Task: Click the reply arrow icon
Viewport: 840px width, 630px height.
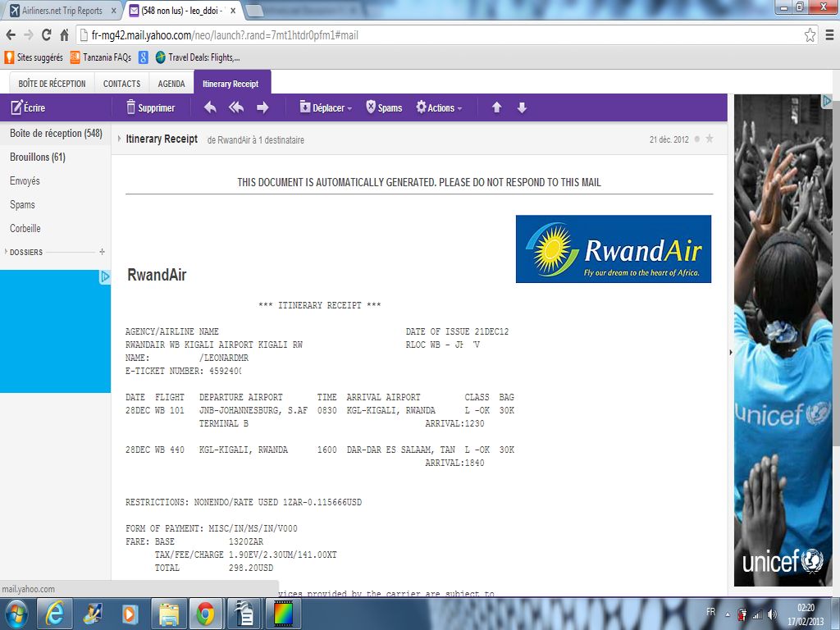Action: (210, 107)
